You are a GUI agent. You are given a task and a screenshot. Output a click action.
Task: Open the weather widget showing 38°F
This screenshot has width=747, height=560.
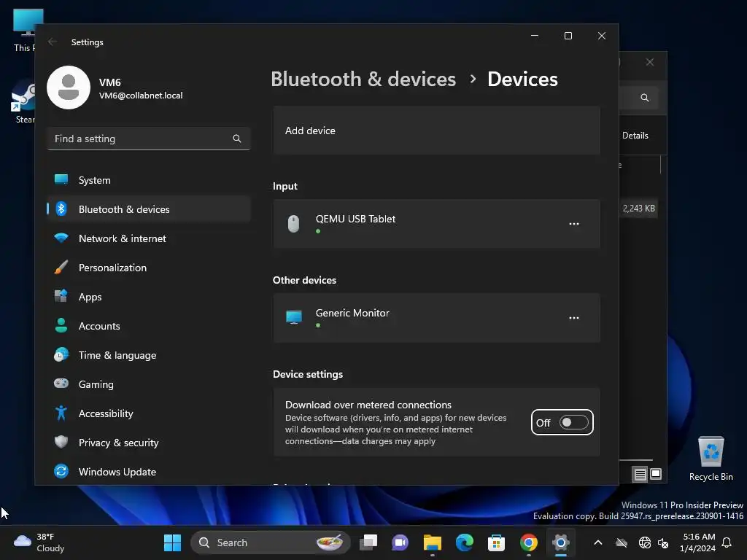click(x=39, y=542)
